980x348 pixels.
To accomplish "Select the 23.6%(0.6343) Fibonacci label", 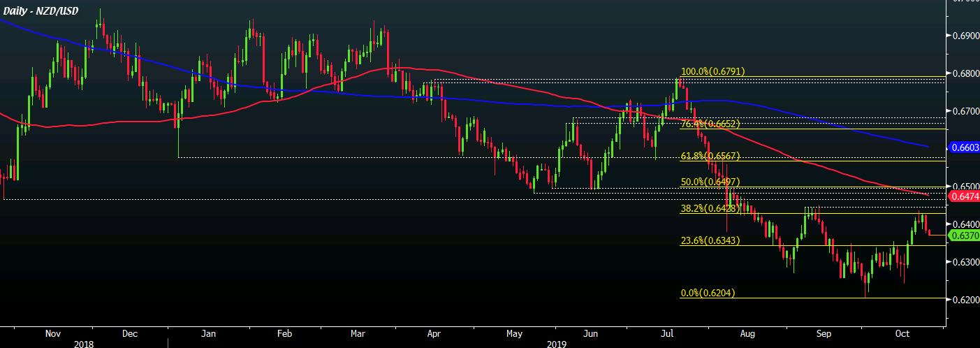I will pyautogui.click(x=710, y=240).
